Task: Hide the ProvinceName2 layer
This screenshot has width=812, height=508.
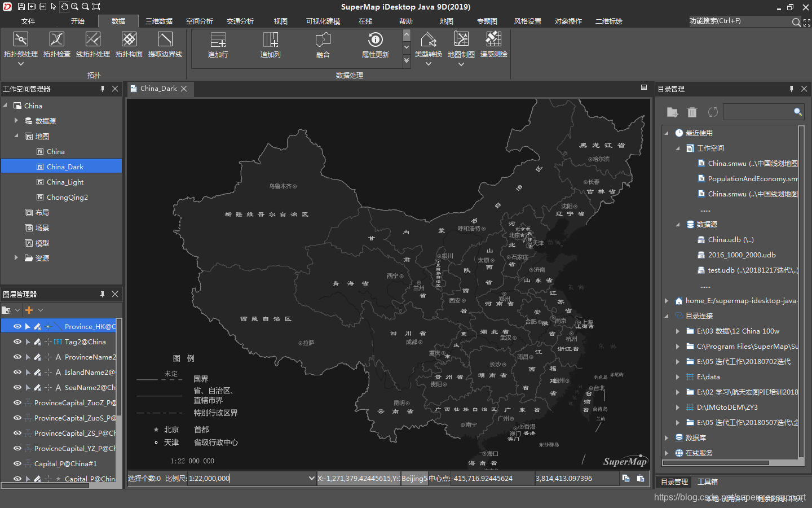Action: 17,357
